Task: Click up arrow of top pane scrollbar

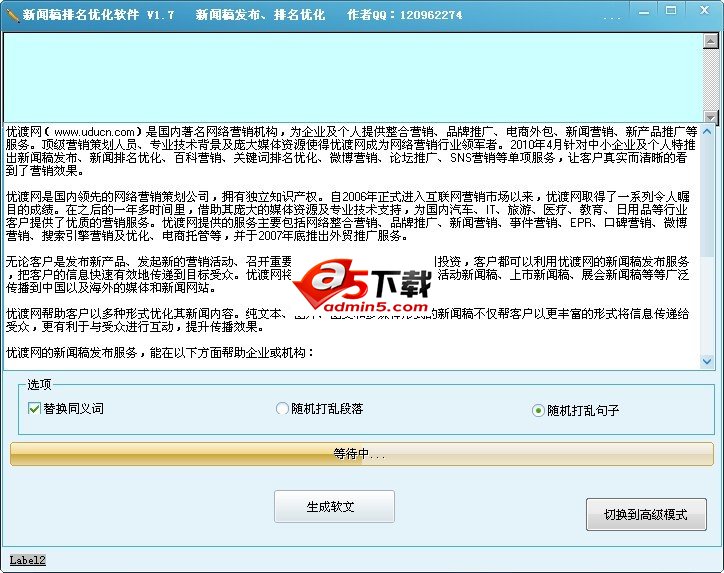Action: 710,41
